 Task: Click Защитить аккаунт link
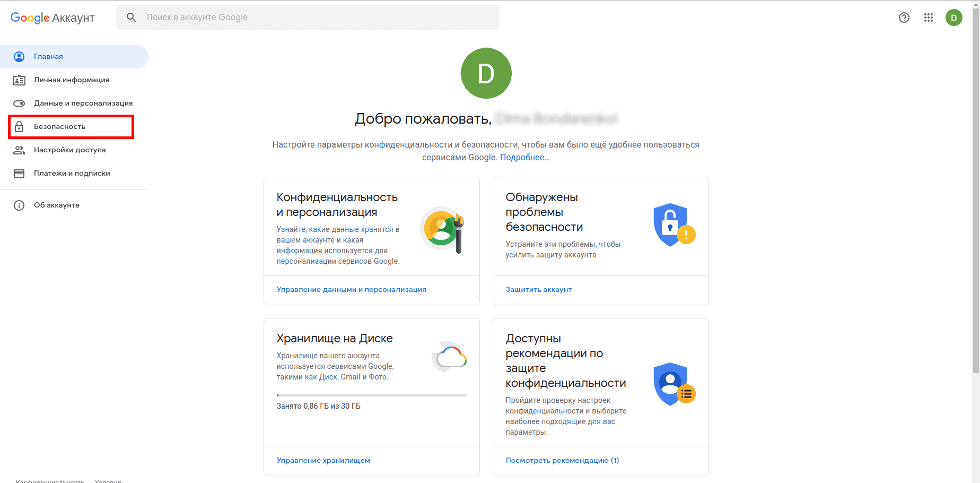[538, 290]
